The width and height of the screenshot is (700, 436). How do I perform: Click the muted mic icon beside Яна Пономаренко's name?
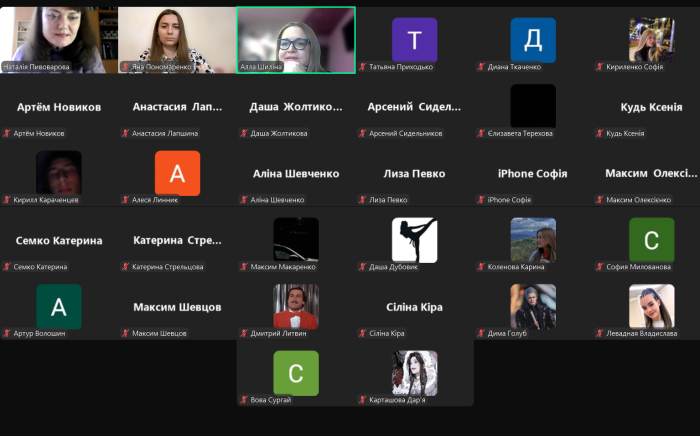[125, 67]
